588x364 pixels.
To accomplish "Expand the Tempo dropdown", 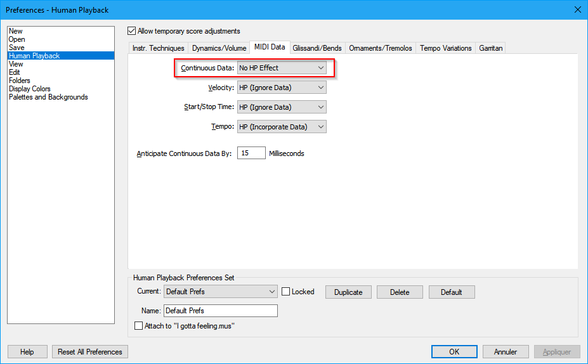I will [x=282, y=127].
